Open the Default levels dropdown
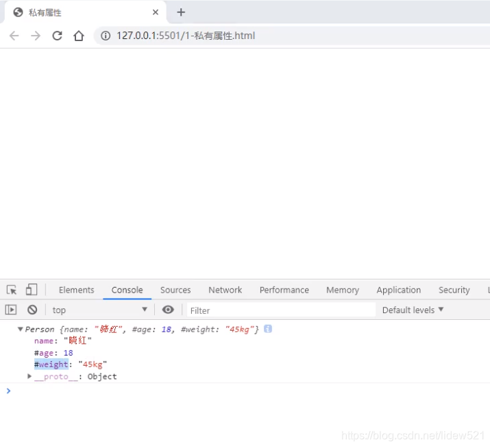 pos(413,310)
